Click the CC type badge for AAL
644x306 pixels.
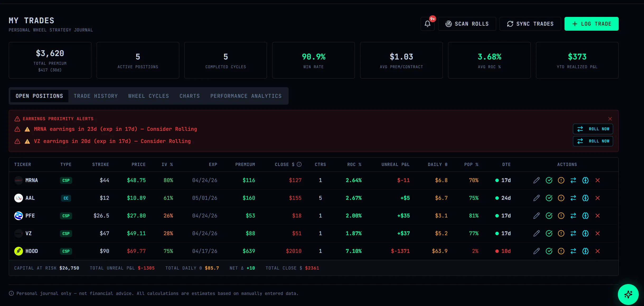coord(66,198)
